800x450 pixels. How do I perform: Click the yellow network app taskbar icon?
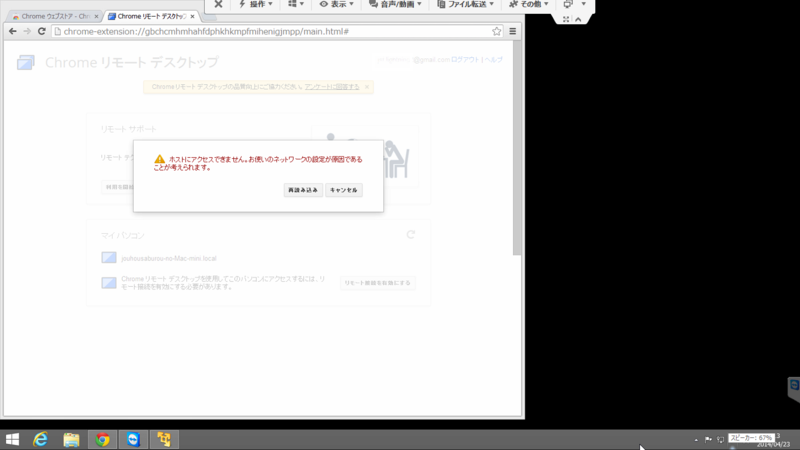click(x=164, y=439)
